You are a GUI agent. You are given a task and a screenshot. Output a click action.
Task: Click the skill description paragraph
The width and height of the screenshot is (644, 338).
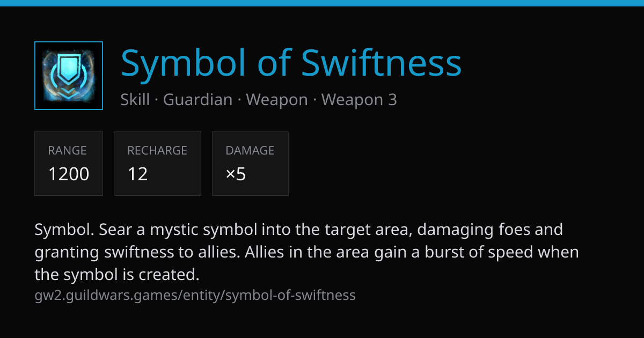coord(307,252)
